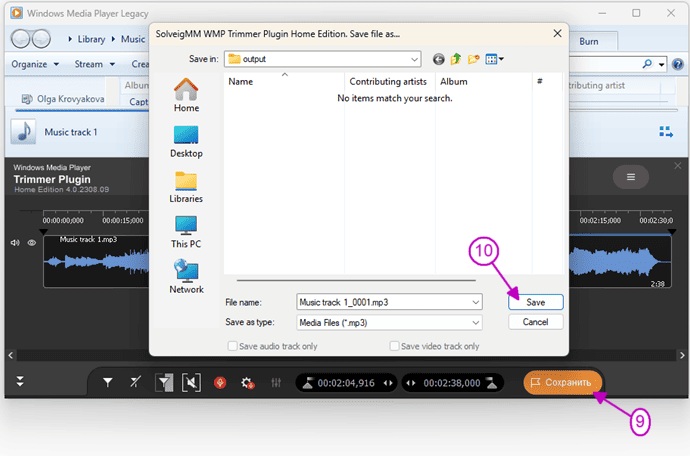Step start time arrows
Image resolution: width=690 pixels, height=456 pixels.
coord(388,383)
